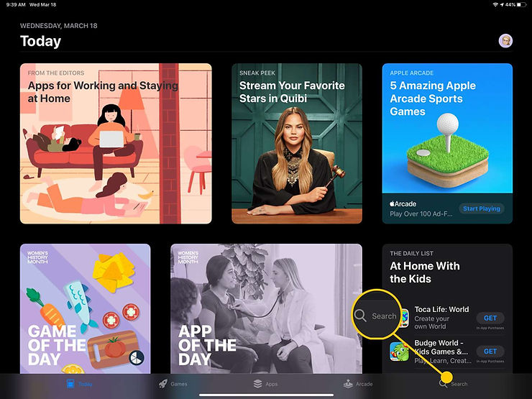Image resolution: width=532 pixels, height=399 pixels.
Task: Switch to the Search tab label
Action: pos(459,384)
